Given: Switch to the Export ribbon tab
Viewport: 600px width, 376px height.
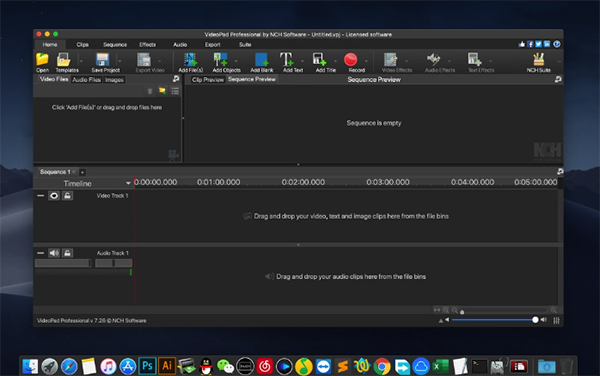Looking at the screenshot, I should pos(212,45).
